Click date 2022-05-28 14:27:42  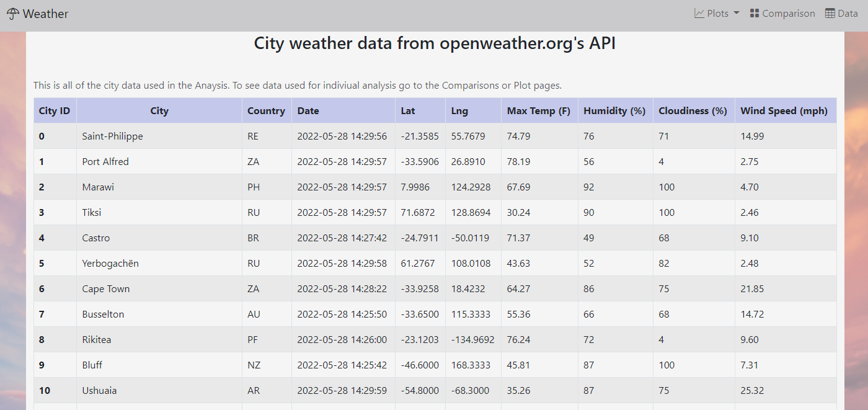point(342,238)
